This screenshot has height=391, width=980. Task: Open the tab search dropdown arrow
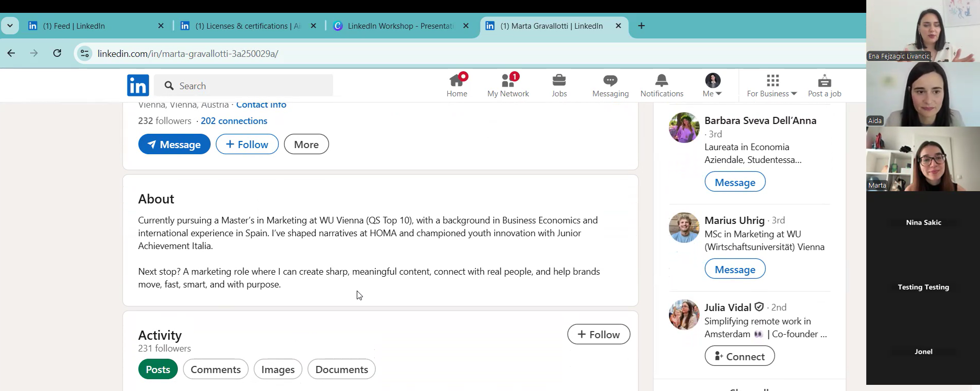(x=10, y=26)
